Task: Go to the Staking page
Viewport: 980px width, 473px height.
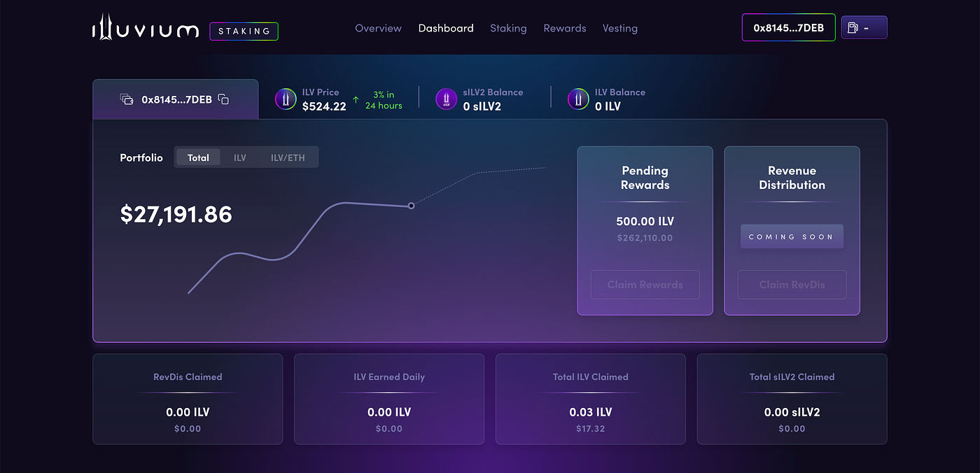Action: [508, 28]
